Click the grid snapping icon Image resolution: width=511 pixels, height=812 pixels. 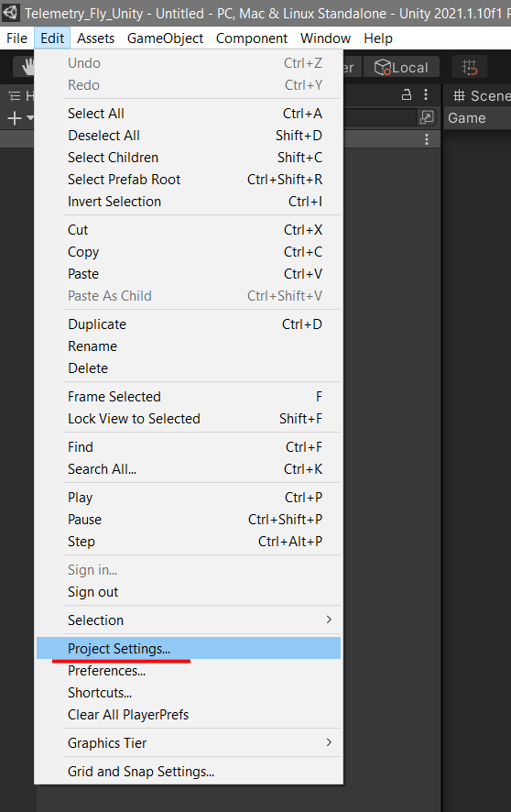click(x=470, y=67)
